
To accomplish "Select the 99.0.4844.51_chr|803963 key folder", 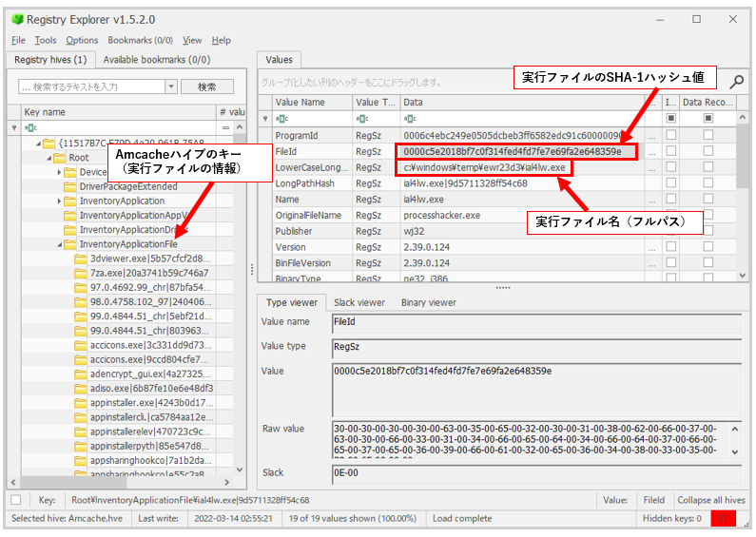I will [149, 331].
